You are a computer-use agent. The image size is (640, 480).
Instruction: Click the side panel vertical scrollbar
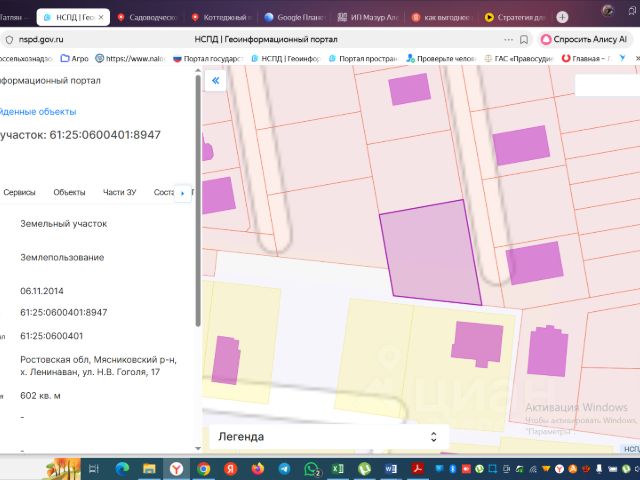coord(198,200)
